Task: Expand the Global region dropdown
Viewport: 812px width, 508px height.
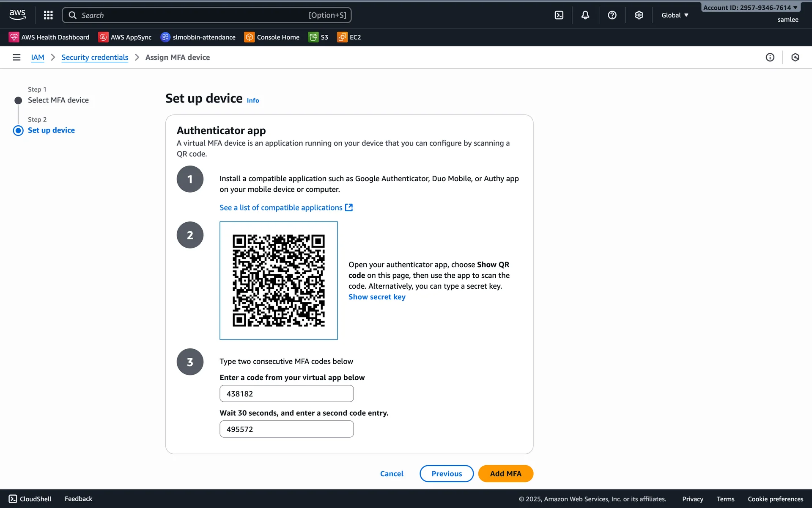Action: [675, 15]
